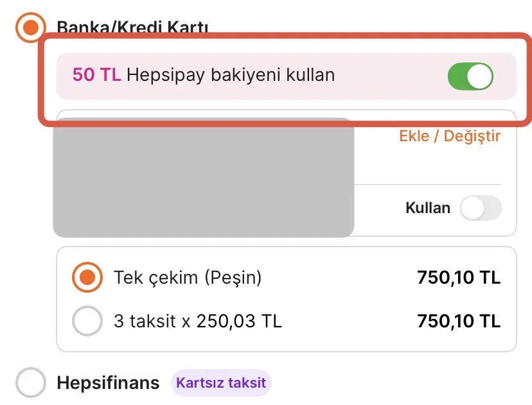Click the 750,10 TL total for Tek çekim
The image size is (532, 405).
(458, 278)
